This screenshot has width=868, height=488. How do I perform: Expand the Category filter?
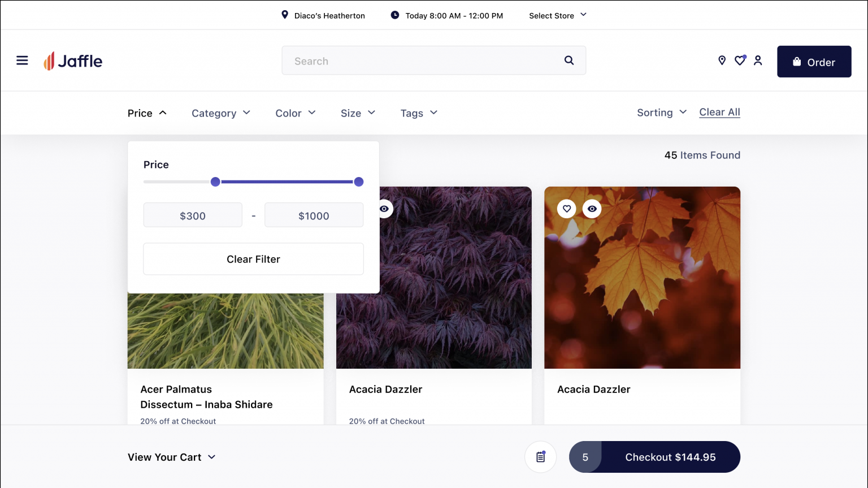pyautogui.click(x=220, y=113)
